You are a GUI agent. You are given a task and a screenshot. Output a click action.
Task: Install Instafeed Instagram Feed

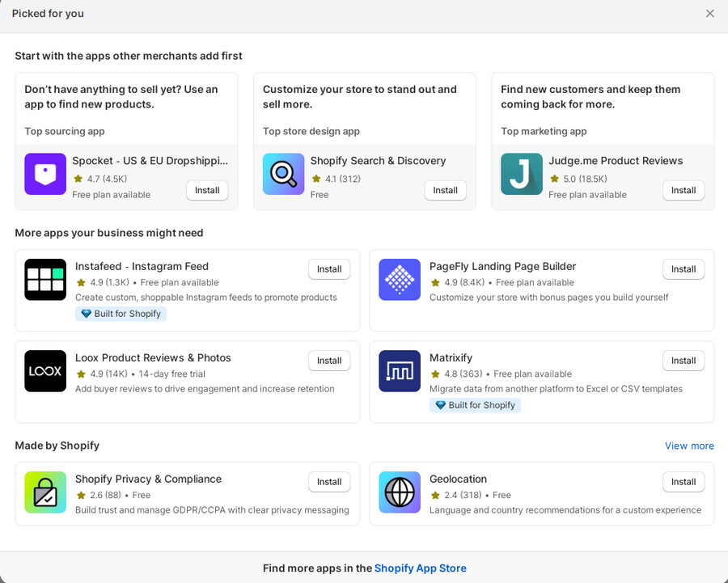(x=329, y=269)
